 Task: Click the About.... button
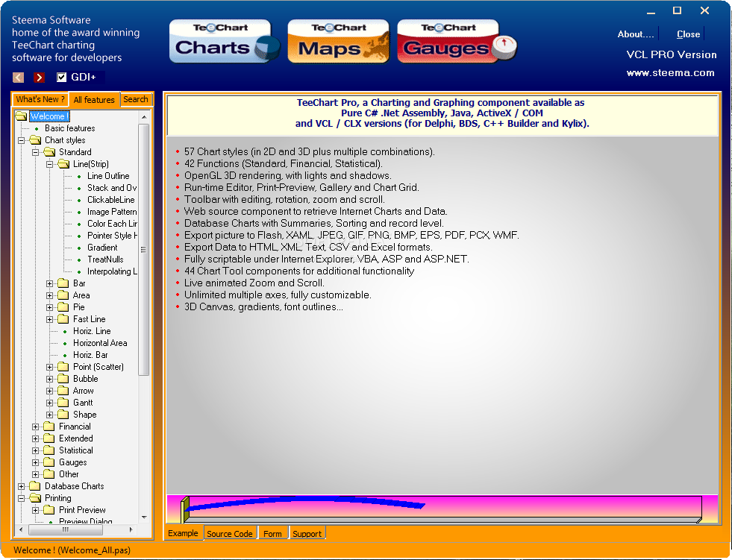[x=636, y=34]
